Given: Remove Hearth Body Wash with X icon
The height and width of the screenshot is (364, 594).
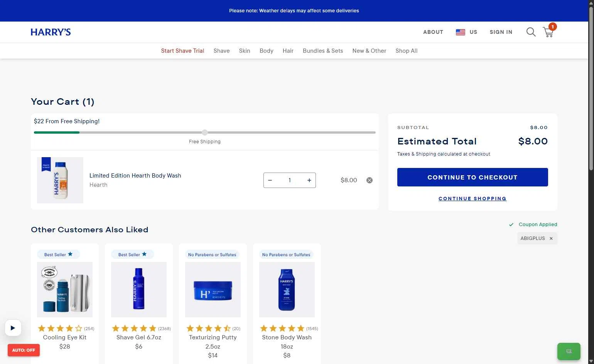Looking at the screenshot, I should click(x=370, y=180).
